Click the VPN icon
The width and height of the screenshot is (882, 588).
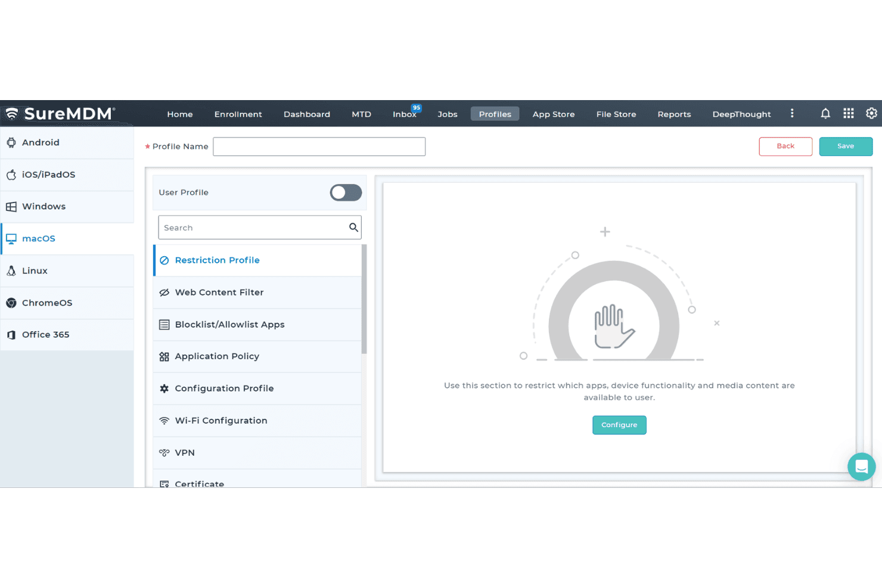pos(164,453)
